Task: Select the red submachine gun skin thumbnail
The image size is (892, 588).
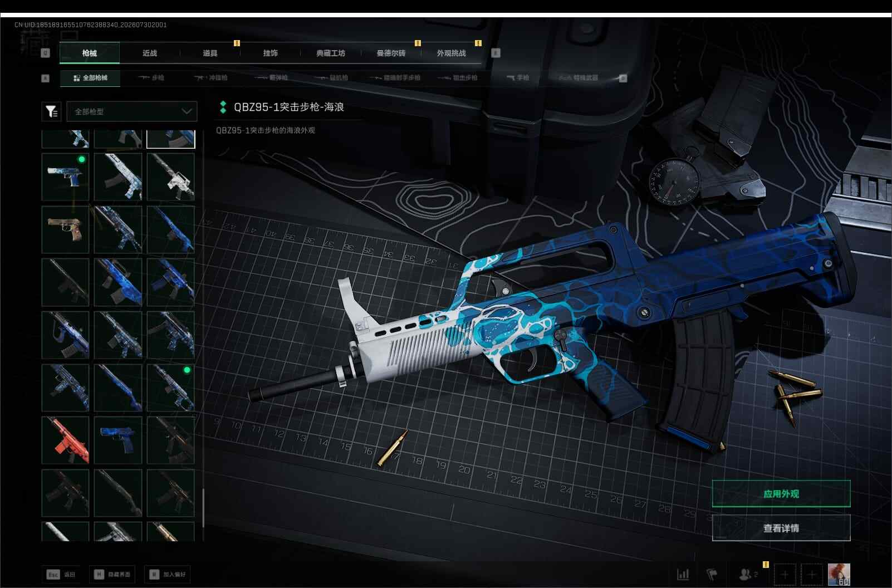Action: click(65, 440)
